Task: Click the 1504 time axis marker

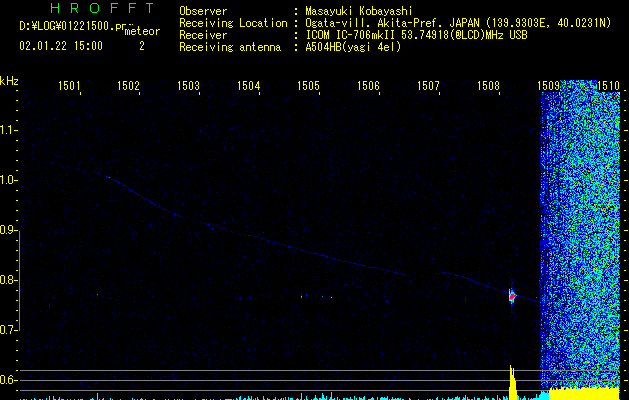Action: point(249,85)
